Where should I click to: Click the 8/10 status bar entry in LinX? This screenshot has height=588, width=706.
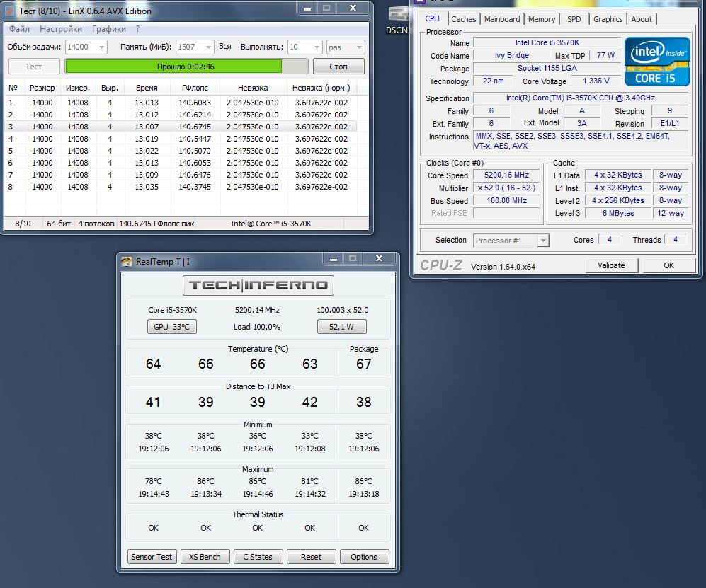tap(23, 224)
